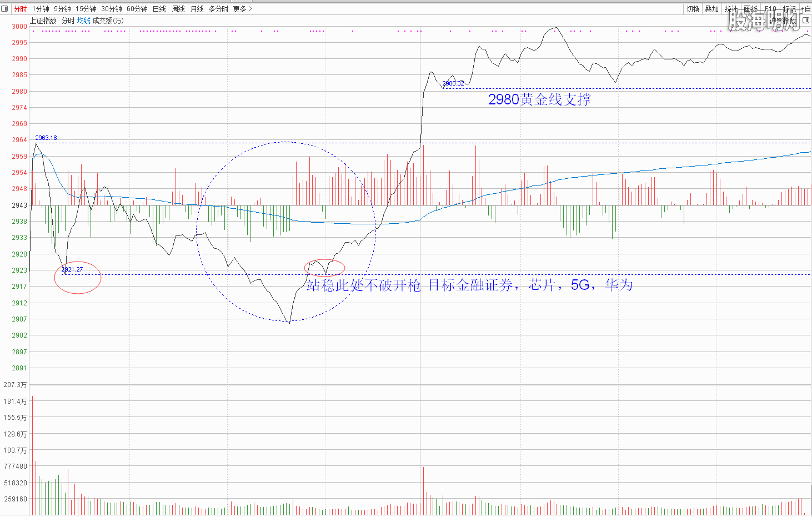Open the F10 info page
This screenshot has width=812, height=517.
[x=770, y=9]
